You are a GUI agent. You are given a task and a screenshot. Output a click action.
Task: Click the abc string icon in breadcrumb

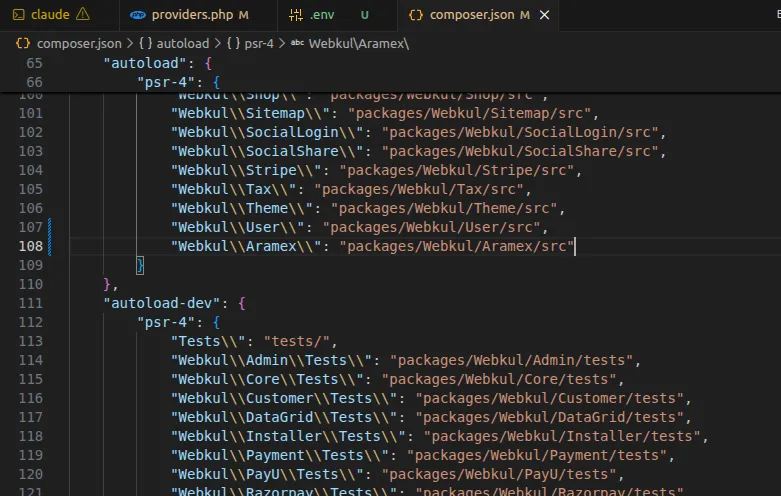(297, 43)
